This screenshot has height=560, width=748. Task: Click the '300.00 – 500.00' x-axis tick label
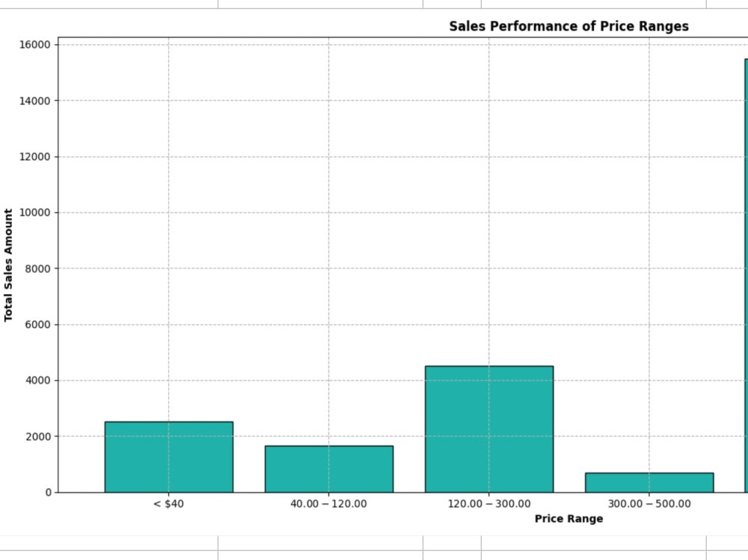[649, 504]
